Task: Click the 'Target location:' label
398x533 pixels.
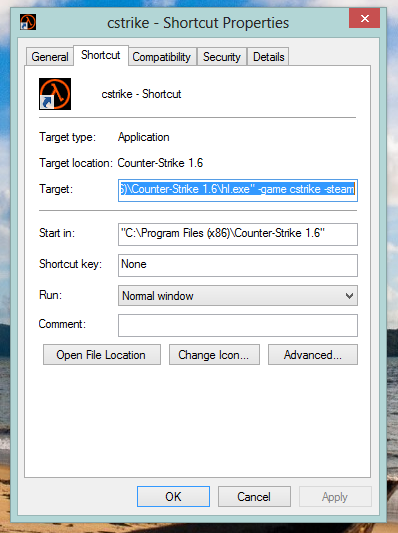Action: tap(75, 163)
